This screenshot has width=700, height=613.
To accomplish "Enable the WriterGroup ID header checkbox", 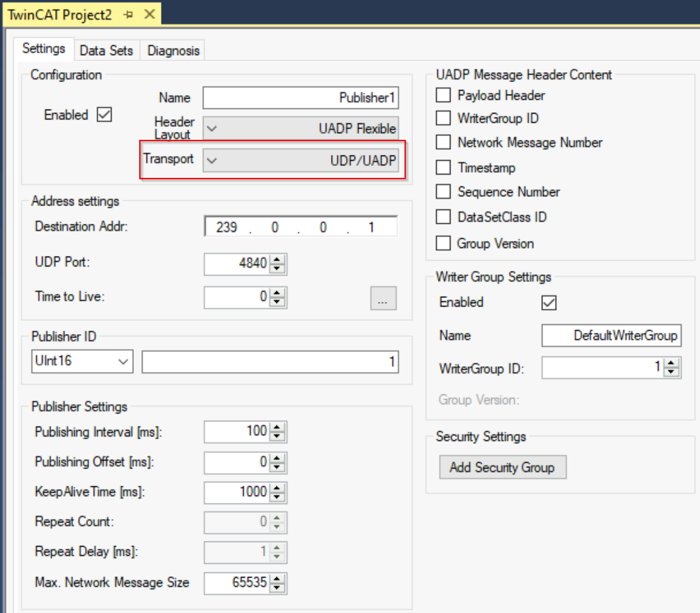I will (x=443, y=118).
